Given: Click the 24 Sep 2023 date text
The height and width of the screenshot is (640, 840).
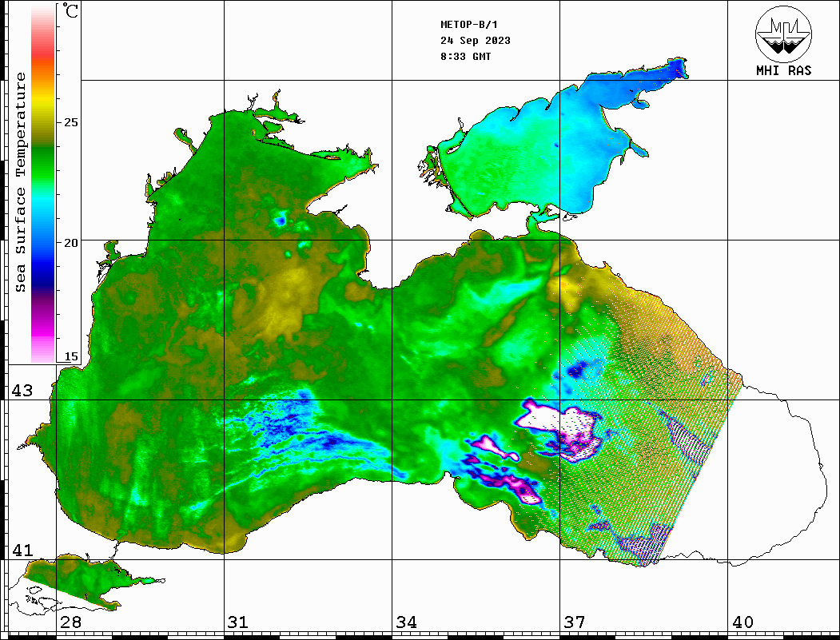Looking at the screenshot, I should point(475,41).
